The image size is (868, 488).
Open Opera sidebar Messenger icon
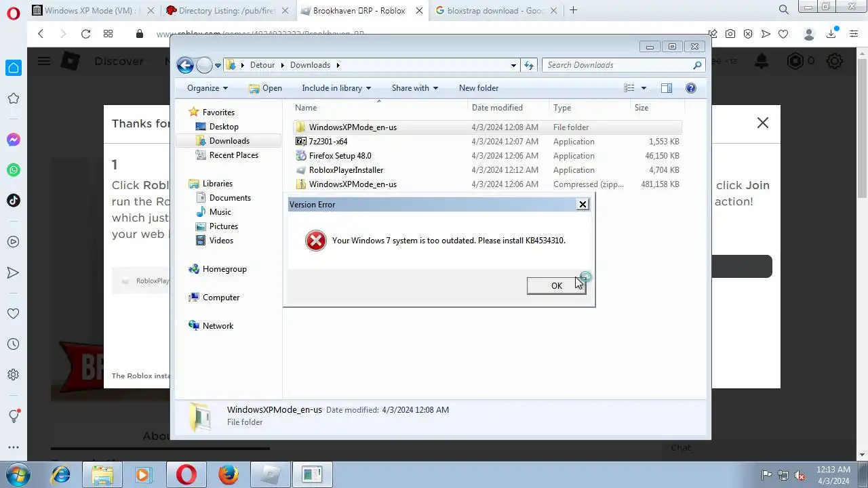pyautogui.click(x=13, y=140)
